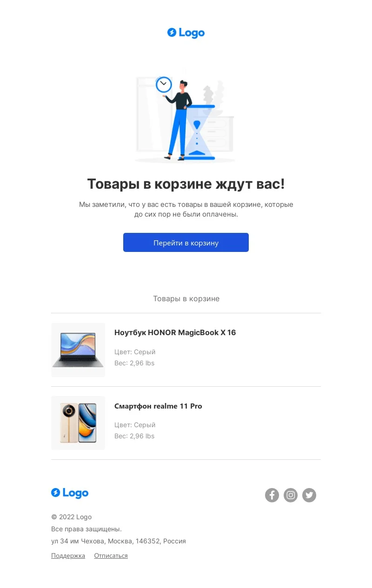This screenshot has height=588, width=372.
Task: Select the Смартфон realme 11 Pro title
Action: point(158,406)
